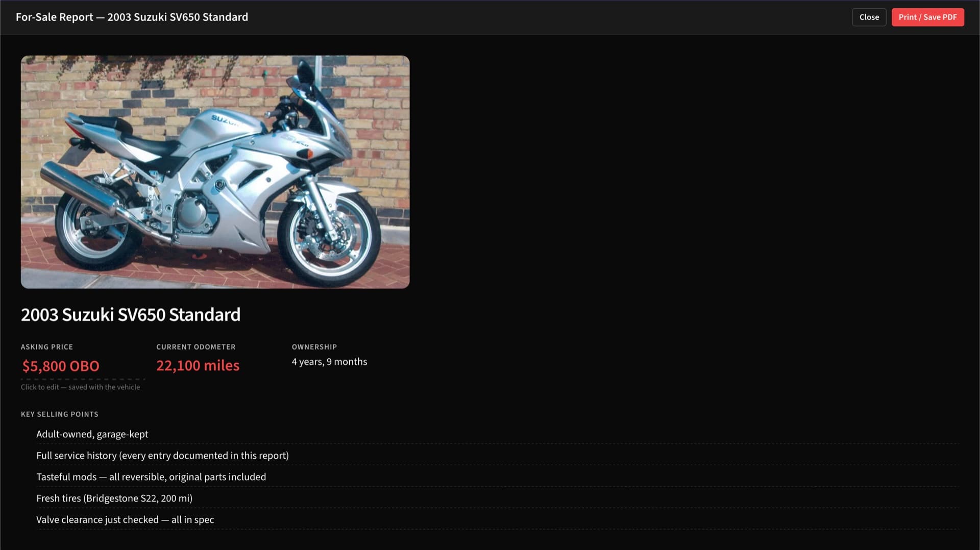Click the For-Sale Report title text
The image size is (980, 550).
click(132, 17)
